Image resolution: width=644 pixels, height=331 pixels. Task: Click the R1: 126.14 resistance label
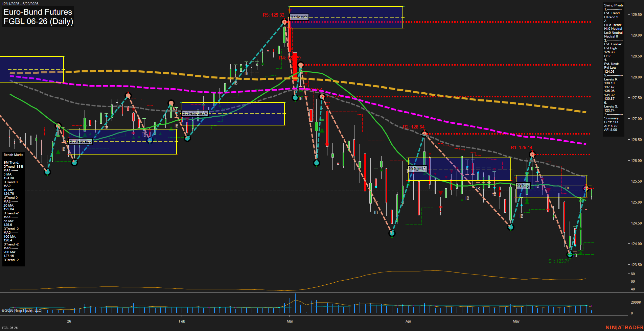click(x=522, y=147)
